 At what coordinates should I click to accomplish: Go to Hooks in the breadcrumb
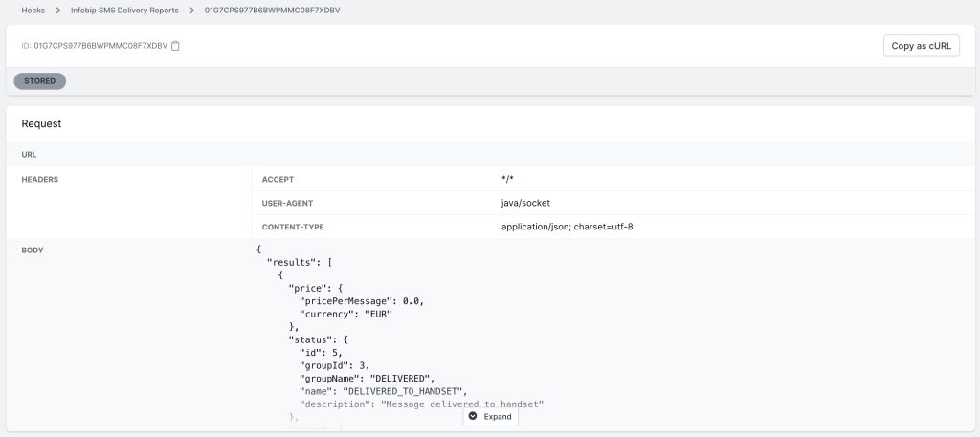[x=33, y=11]
